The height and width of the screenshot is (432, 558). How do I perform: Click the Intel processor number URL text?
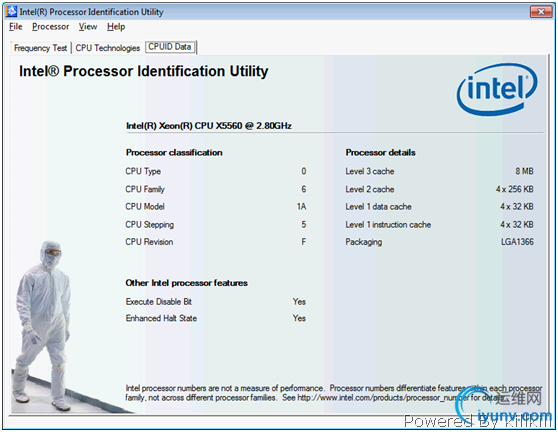pyautogui.click(x=383, y=397)
